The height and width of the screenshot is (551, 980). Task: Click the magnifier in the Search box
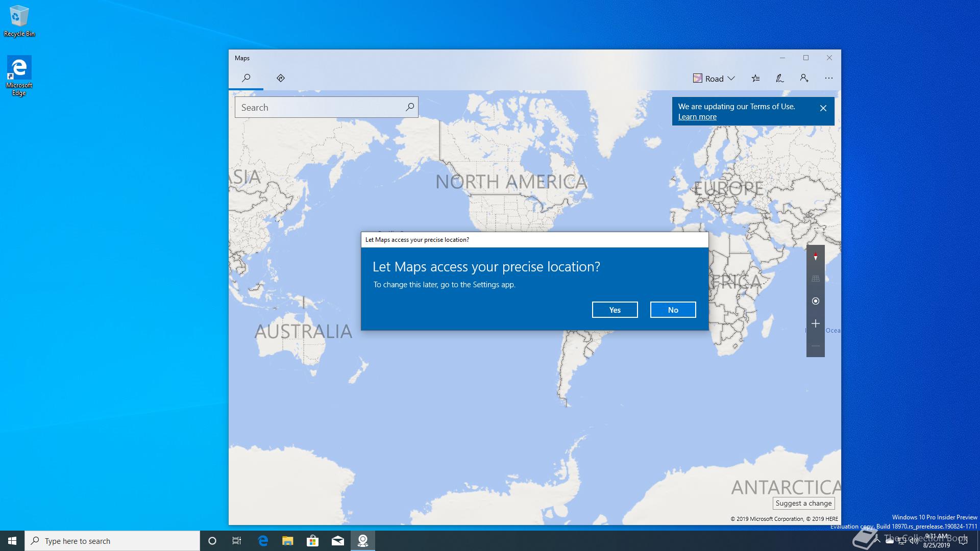tap(409, 107)
